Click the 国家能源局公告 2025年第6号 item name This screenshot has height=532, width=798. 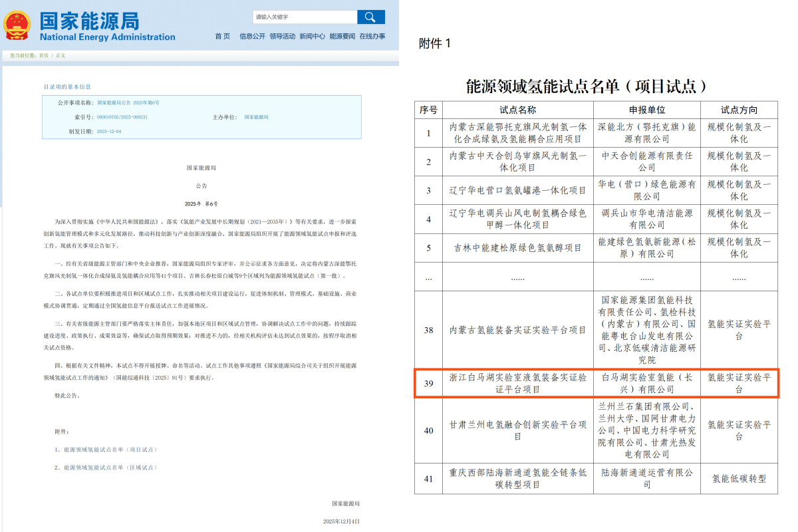[x=128, y=103]
